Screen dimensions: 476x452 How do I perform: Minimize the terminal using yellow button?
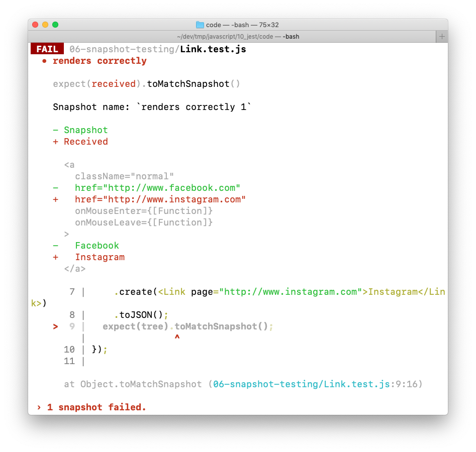(45, 25)
